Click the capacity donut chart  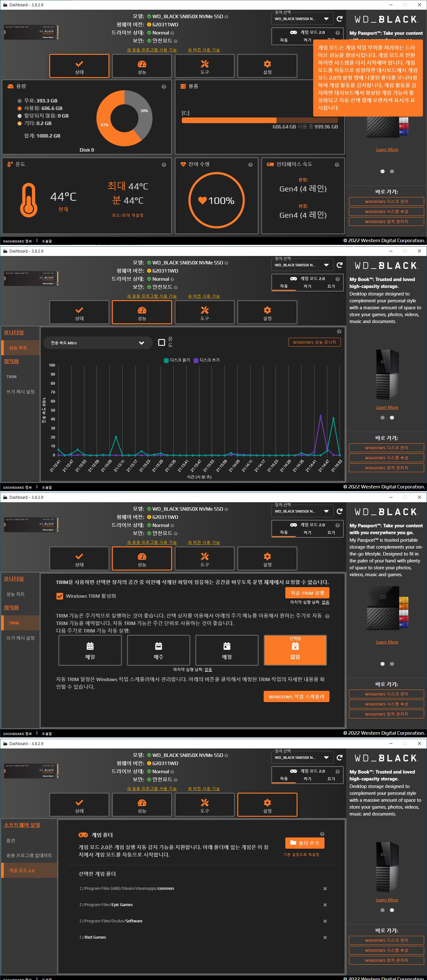click(x=124, y=118)
